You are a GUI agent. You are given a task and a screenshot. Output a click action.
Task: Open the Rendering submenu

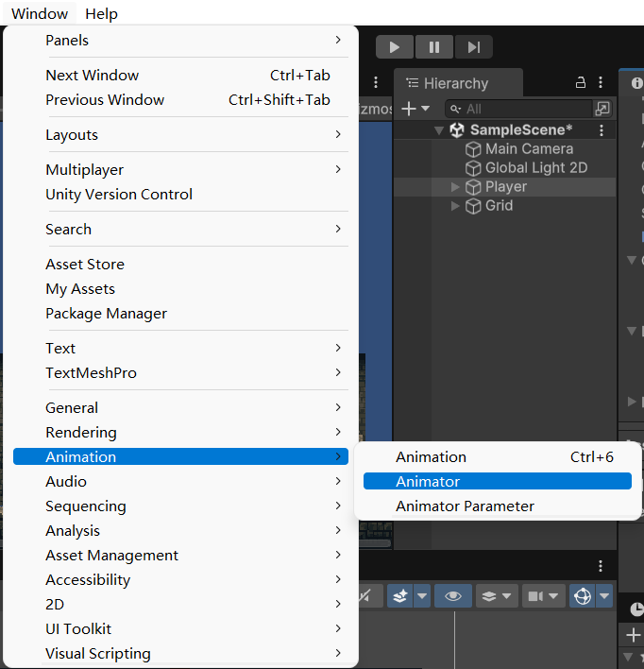181,433
